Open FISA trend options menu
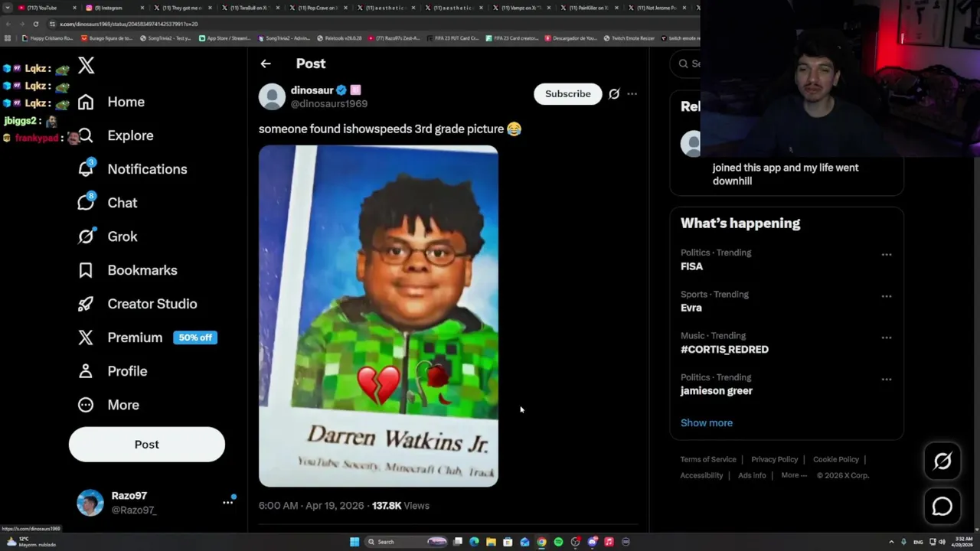Screen dimensions: 980x551 [x=887, y=255]
